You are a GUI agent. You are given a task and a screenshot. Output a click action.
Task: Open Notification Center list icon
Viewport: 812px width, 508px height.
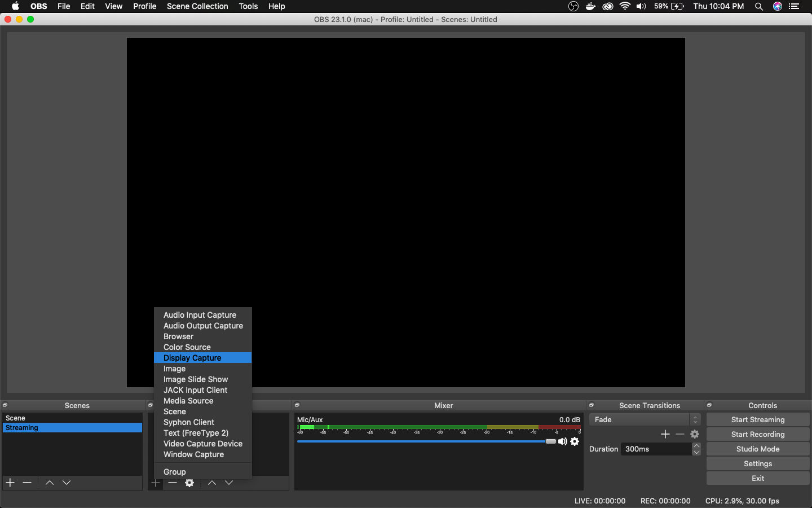coord(795,6)
